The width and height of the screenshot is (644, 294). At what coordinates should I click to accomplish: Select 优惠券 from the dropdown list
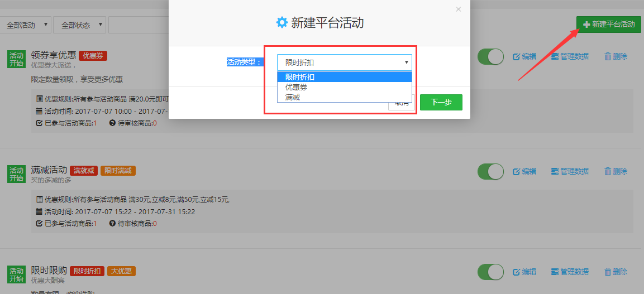tap(297, 88)
